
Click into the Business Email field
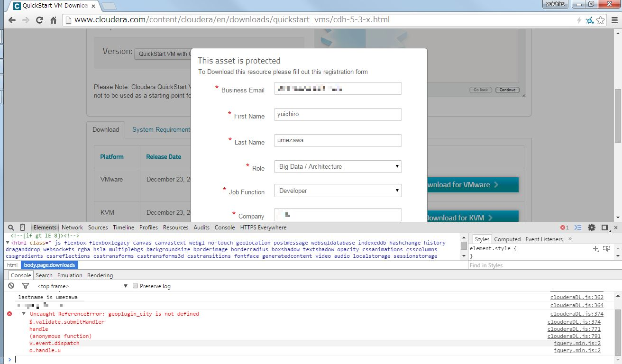338,88
